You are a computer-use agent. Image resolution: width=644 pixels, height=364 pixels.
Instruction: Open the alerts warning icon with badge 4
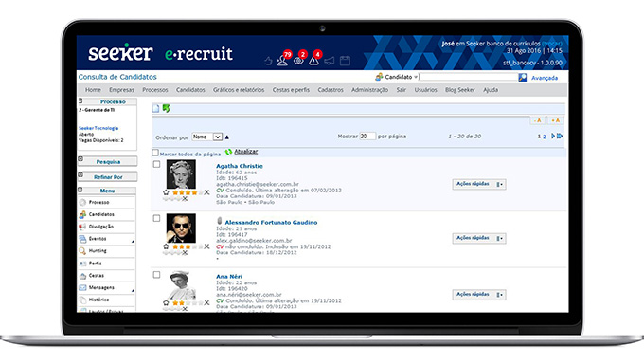pos(313,61)
